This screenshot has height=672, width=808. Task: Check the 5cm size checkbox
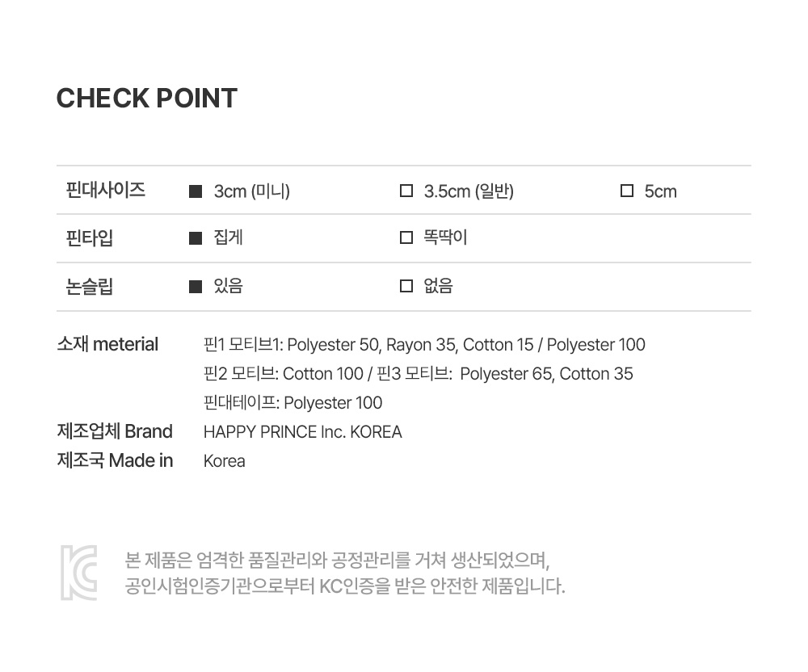626,191
